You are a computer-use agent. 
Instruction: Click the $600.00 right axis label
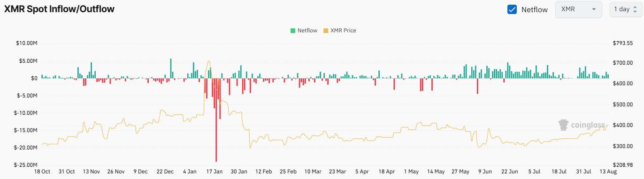coord(623,83)
